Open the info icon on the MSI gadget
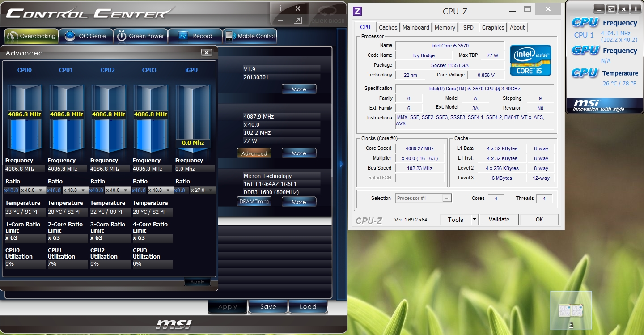Image resolution: width=644 pixels, height=335 pixels. pyautogui.click(x=635, y=8)
